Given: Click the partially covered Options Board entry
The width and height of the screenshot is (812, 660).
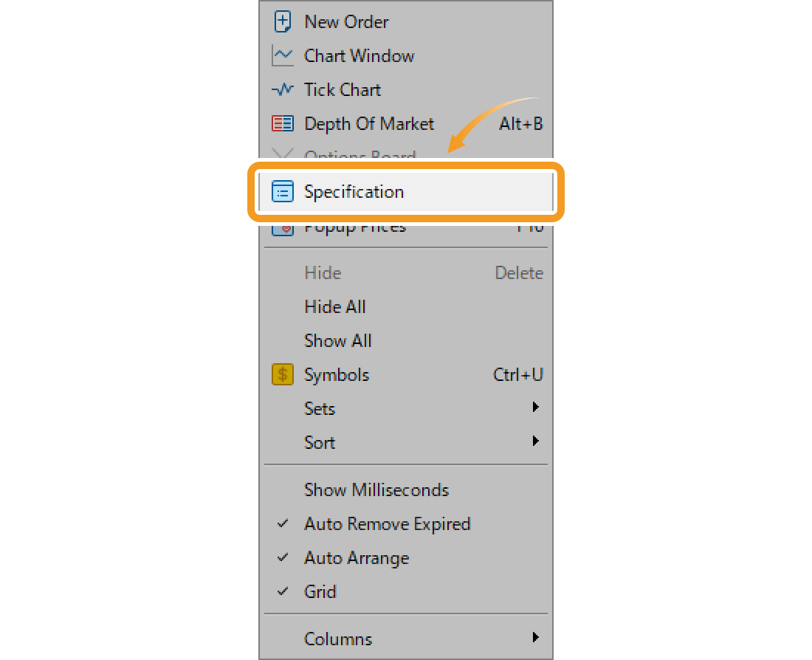Looking at the screenshot, I should 360,155.
